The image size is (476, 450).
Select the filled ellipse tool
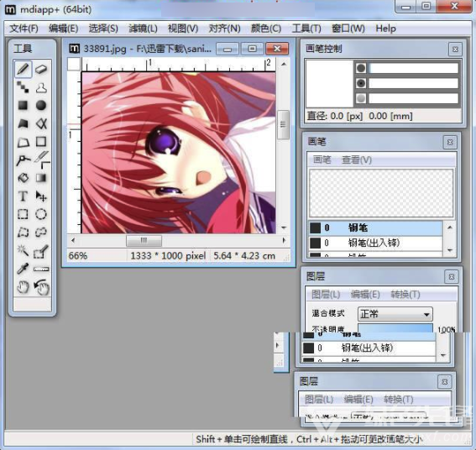(41, 106)
